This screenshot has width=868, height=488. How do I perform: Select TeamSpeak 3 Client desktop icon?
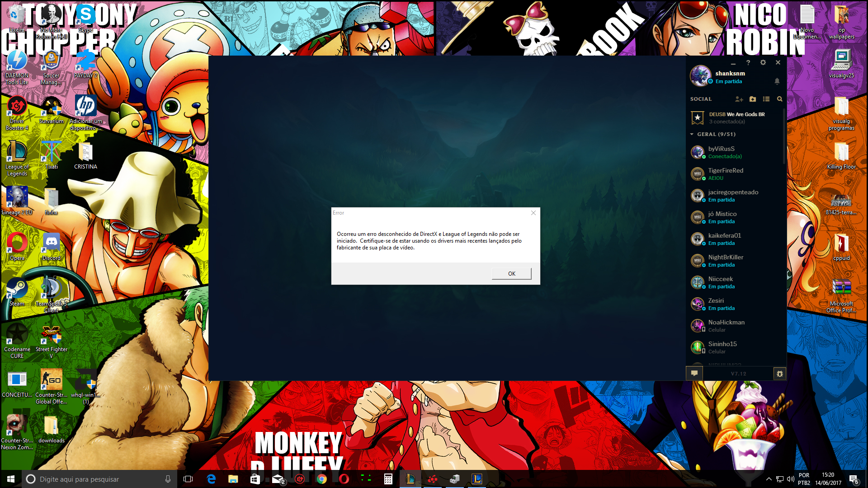(52, 295)
